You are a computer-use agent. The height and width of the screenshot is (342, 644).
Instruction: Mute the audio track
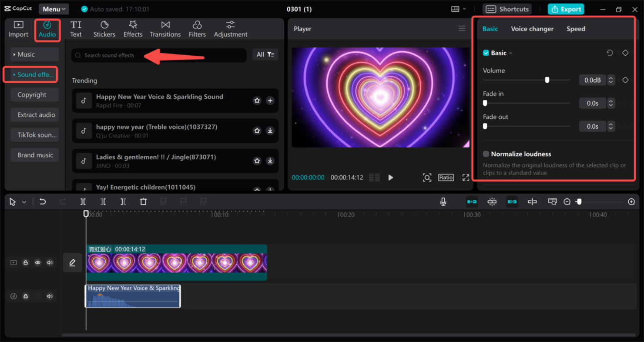[50, 296]
